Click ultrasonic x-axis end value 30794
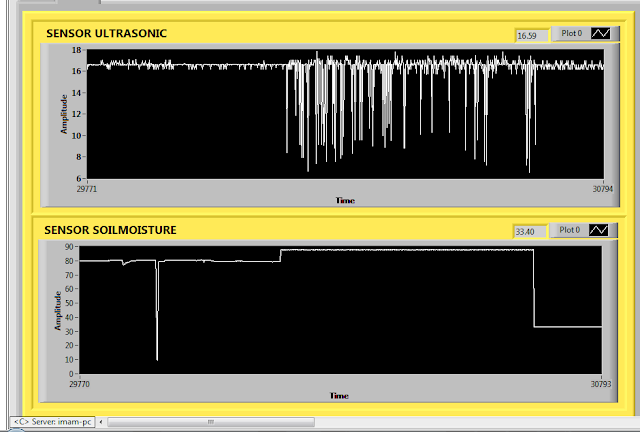Viewport: 640px width, 432px height. (x=603, y=189)
